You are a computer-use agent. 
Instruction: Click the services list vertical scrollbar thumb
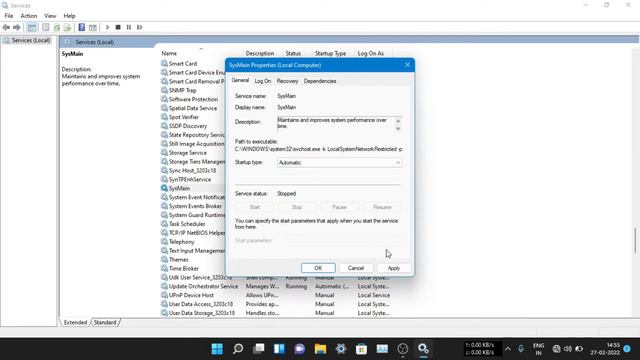[635, 240]
